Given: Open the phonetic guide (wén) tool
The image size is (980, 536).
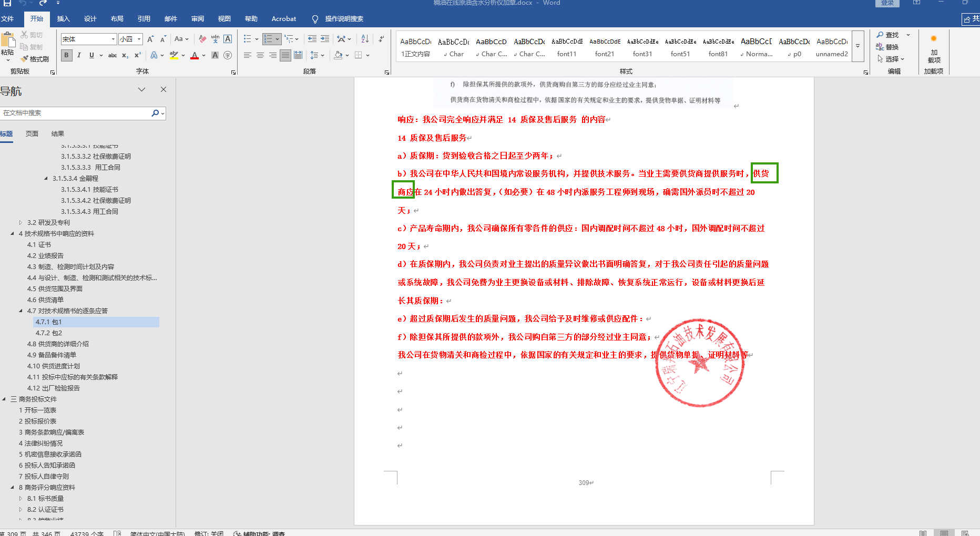Looking at the screenshot, I should (x=215, y=39).
